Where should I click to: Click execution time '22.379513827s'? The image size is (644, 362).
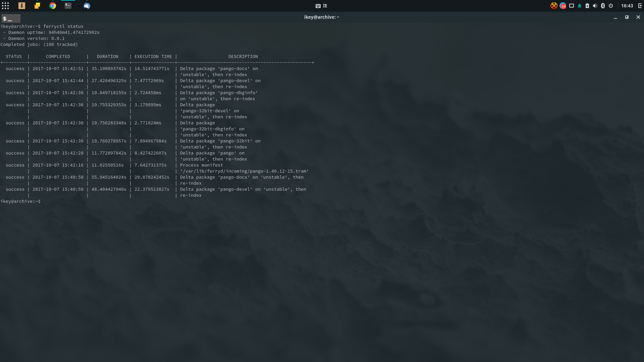pyautogui.click(x=152, y=189)
